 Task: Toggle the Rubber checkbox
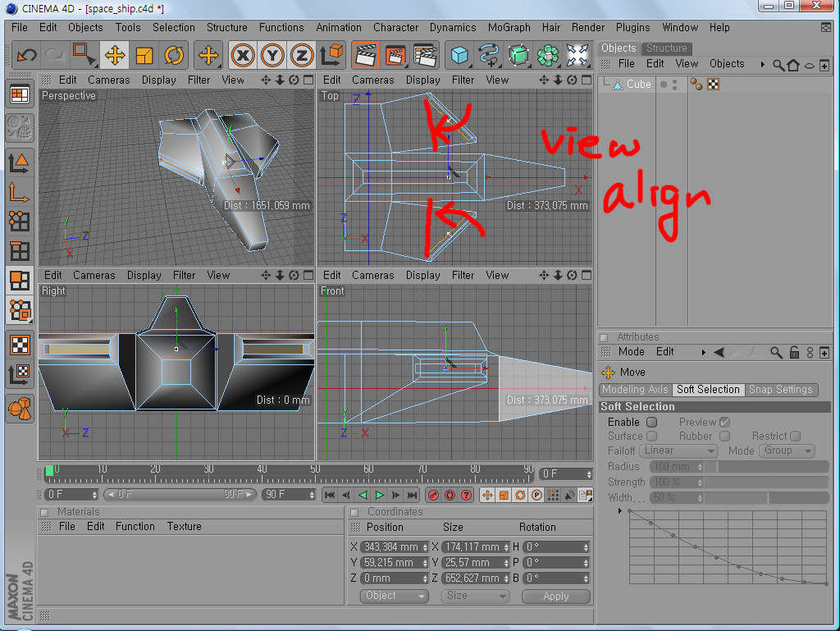click(724, 437)
